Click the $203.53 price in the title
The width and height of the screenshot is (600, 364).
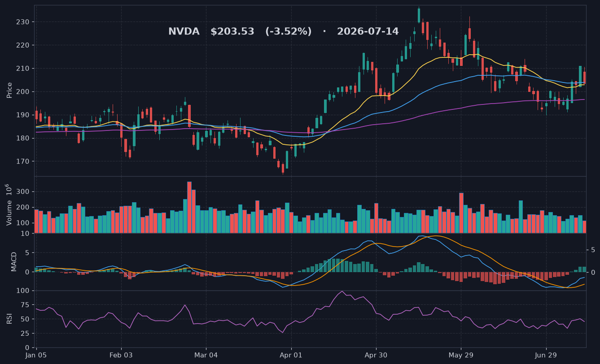point(232,31)
